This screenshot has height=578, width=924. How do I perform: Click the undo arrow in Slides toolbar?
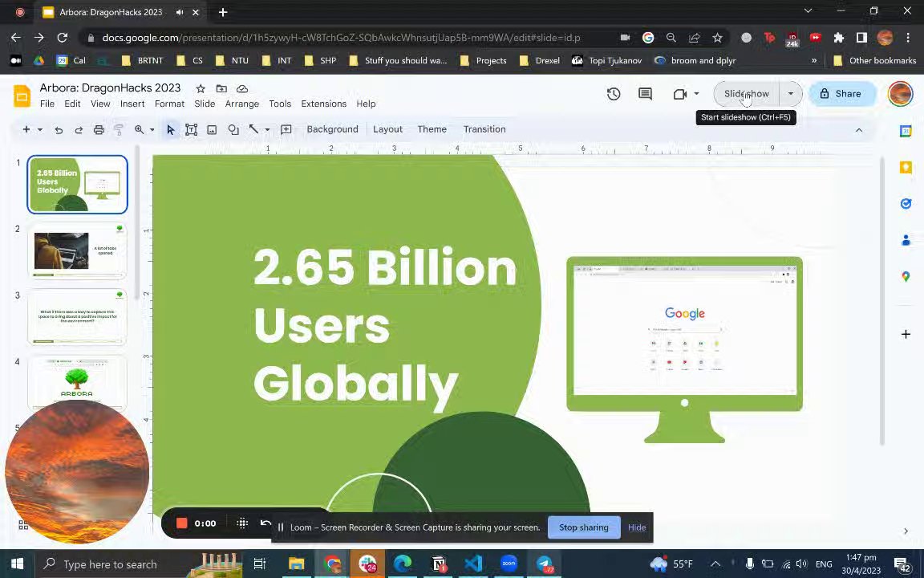[x=59, y=130]
